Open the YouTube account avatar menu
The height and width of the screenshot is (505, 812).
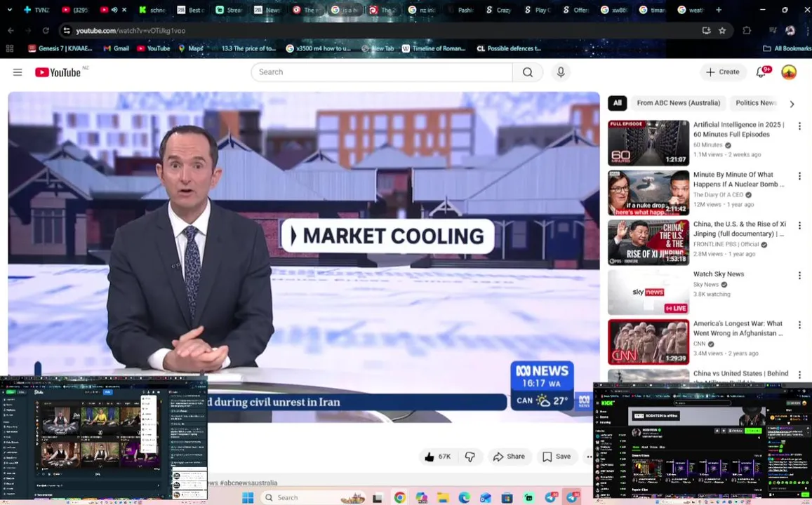[789, 72]
